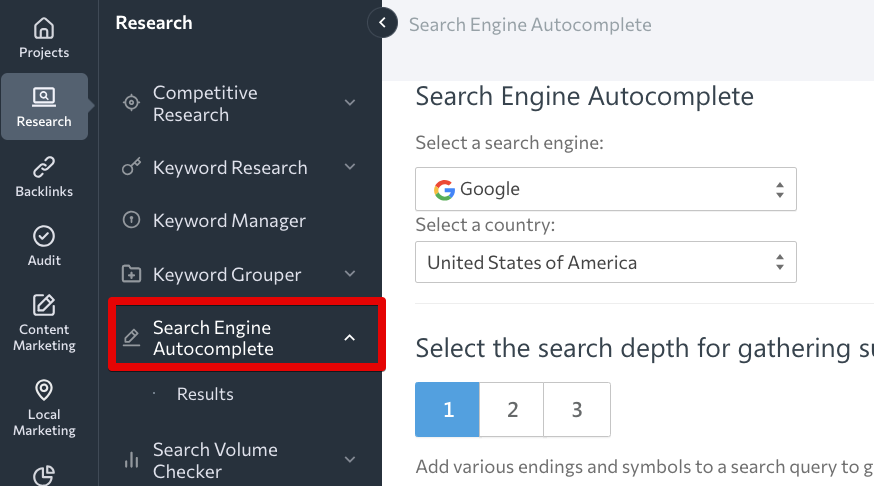Screen dimensions: 874x486
Task: Open Keyword Research menu item
Action: (x=230, y=167)
